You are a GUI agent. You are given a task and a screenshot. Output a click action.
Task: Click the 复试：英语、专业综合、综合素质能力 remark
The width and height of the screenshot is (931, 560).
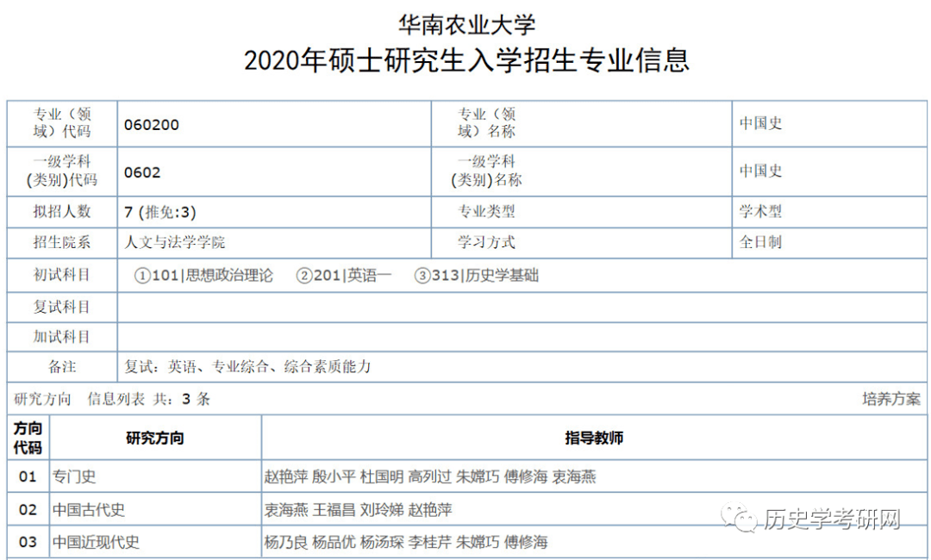tap(247, 367)
